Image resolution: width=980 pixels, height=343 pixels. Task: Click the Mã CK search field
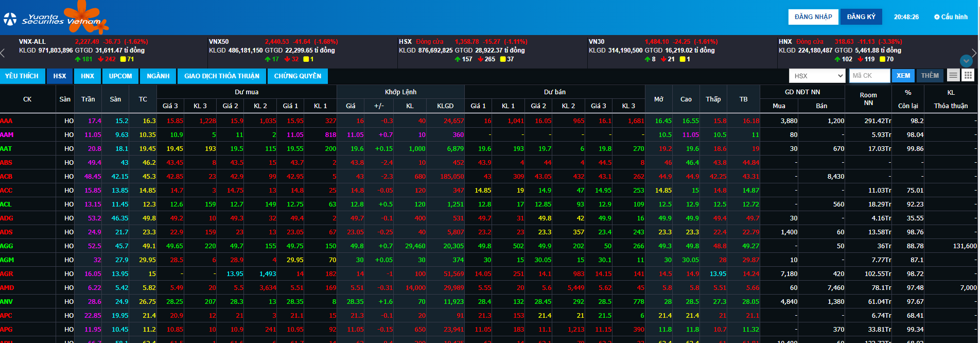point(869,76)
